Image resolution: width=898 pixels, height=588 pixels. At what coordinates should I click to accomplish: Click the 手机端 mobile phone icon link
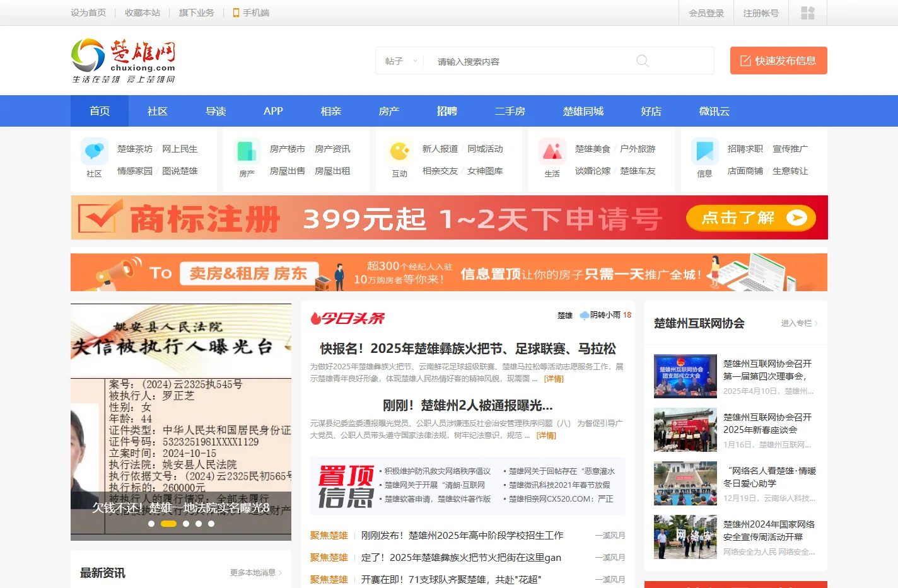(251, 13)
